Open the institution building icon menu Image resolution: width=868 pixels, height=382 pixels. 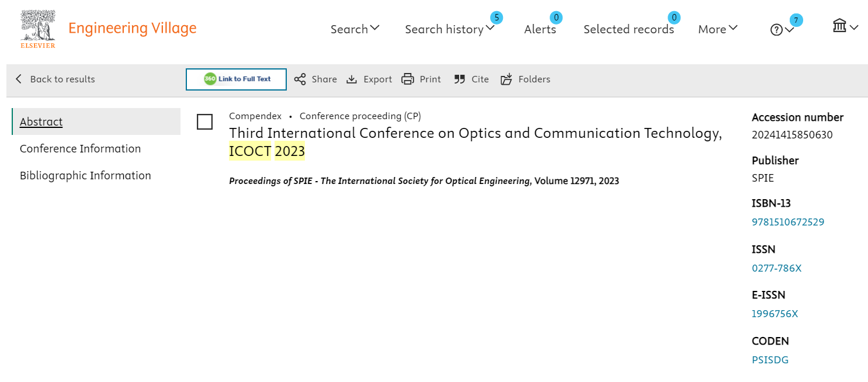845,26
